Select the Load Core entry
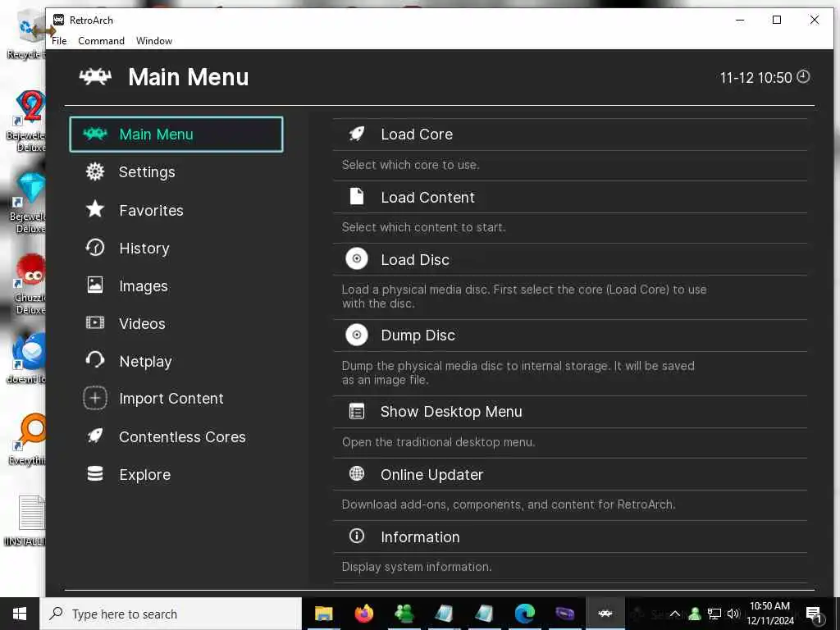This screenshot has height=630, width=840. click(570, 135)
